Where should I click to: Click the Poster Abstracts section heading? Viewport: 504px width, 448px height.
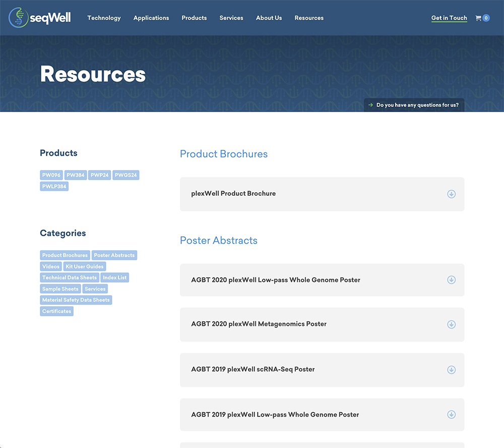[x=218, y=241]
